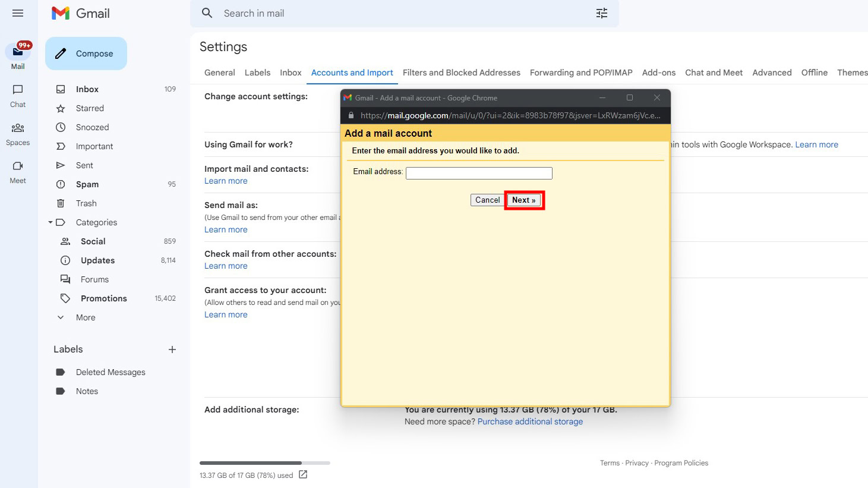This screenshot has height=488, width=868.
Task: Create new label with plus icon
Action: [172, 350]
